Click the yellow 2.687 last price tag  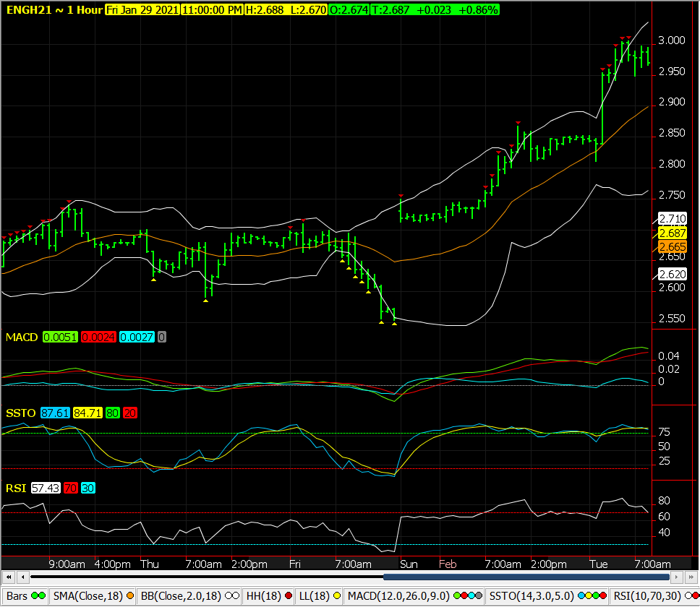(673, 233)
